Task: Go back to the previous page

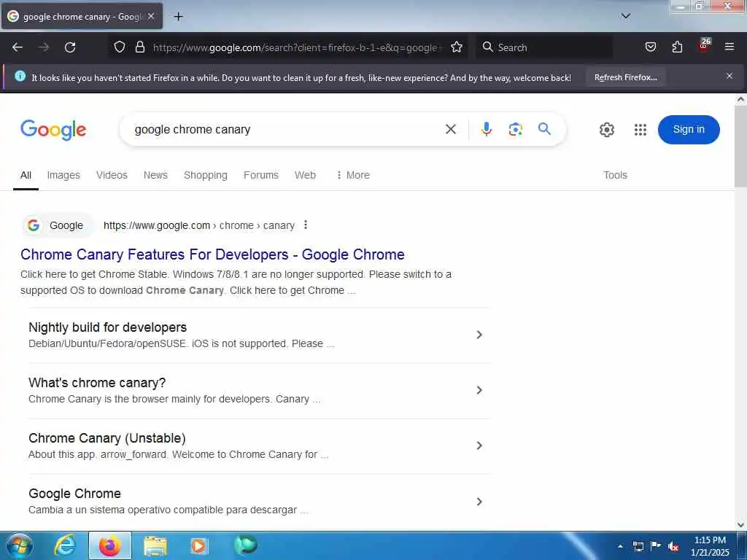Action: pyautogui.click(x=18, y=47)
